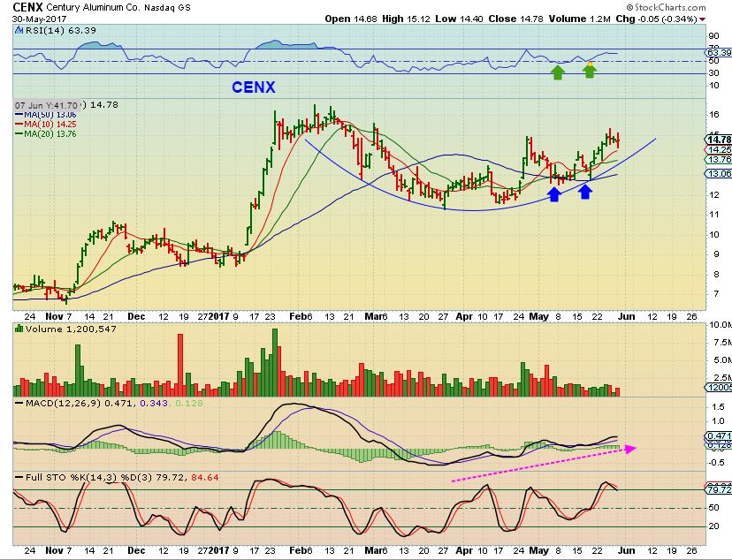This screenshot has height=560, width=732.
Task: Click the CENX ticker symbol in the chart header
Action: pyautogui.click(x=28, y=7)
